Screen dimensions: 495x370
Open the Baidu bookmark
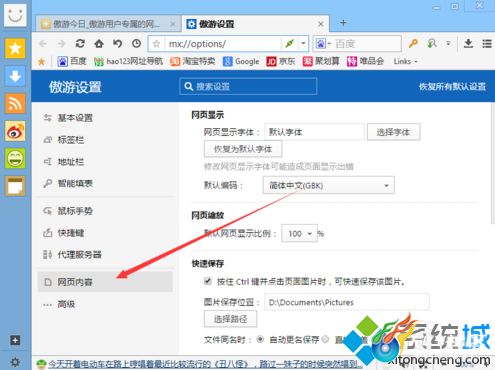[72, 61]
